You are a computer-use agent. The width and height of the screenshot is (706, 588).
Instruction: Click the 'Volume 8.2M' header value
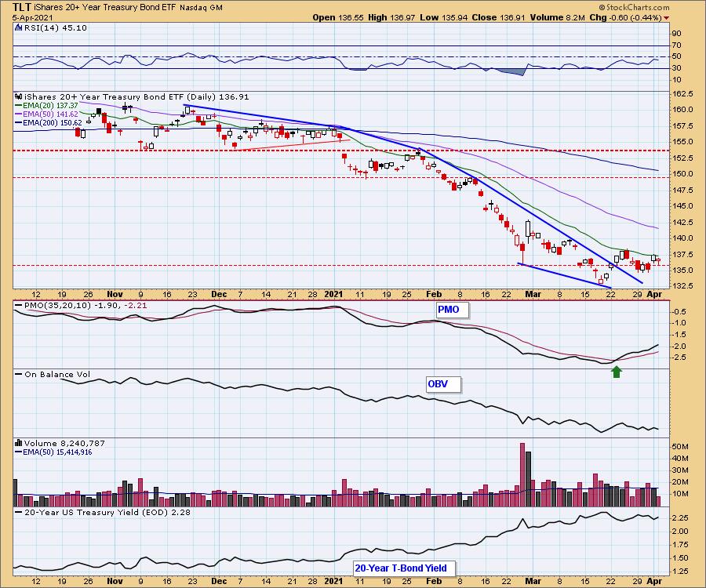tap(557, 17)
